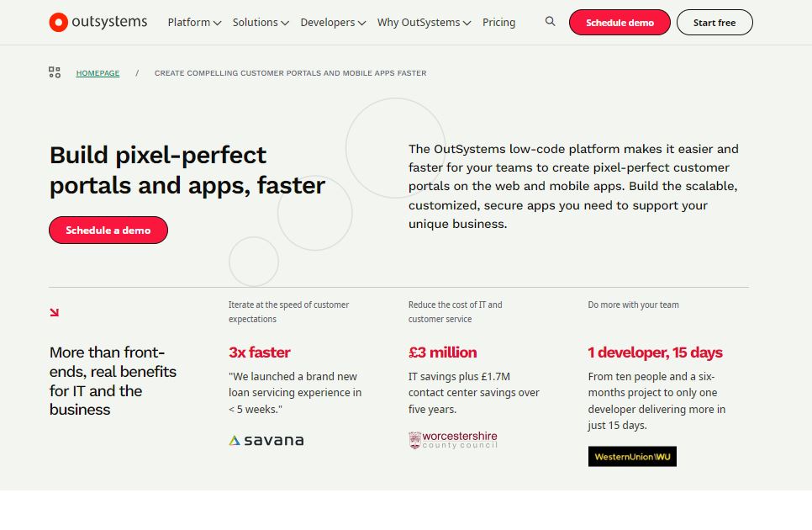Click the red diagonal arrow icon

pyautogui.click(x=55, y=312)
